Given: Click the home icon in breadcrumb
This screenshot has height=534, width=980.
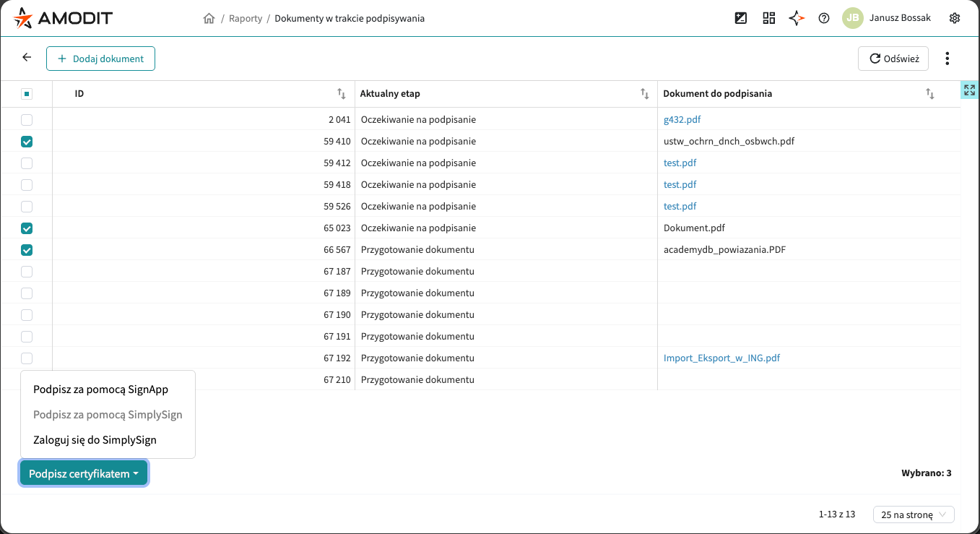Looking at the screenshot, I should 209,19.
